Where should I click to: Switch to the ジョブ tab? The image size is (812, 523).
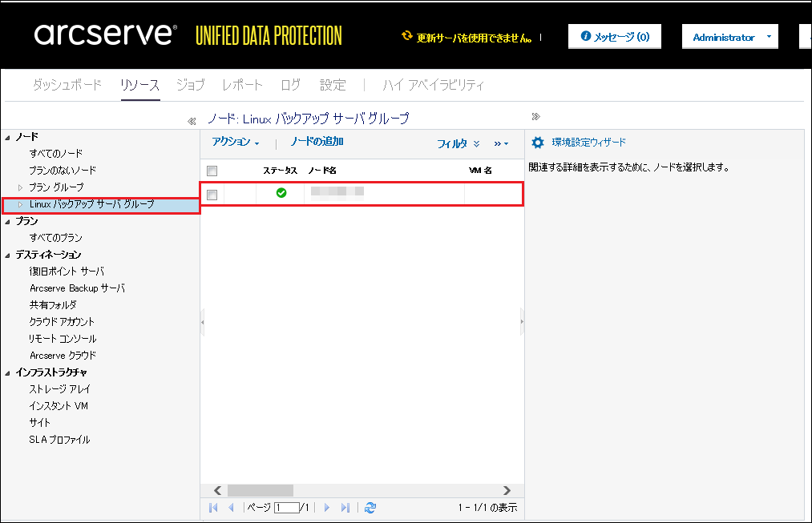191,85
